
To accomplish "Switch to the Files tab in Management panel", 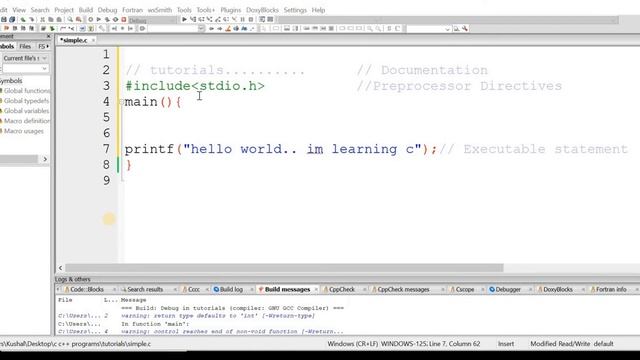I will pos(25,47).
